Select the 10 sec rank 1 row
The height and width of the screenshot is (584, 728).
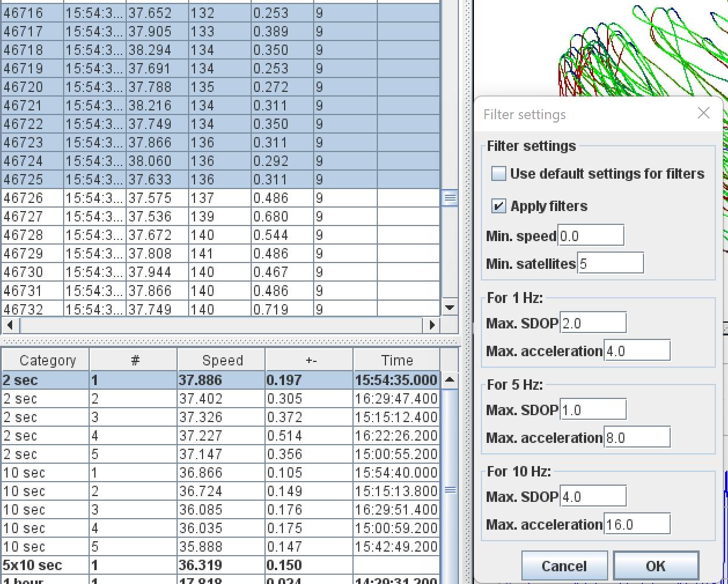(x=220, y=472)
